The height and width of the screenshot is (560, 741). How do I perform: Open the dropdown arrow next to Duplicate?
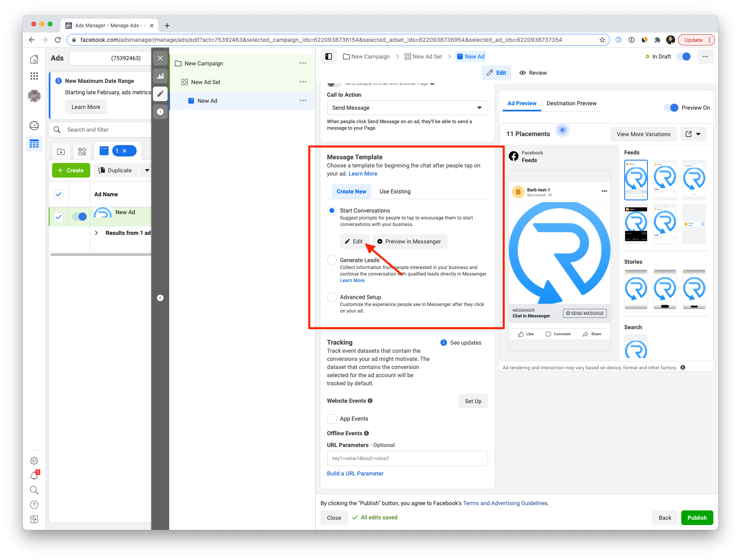point(147,170)
